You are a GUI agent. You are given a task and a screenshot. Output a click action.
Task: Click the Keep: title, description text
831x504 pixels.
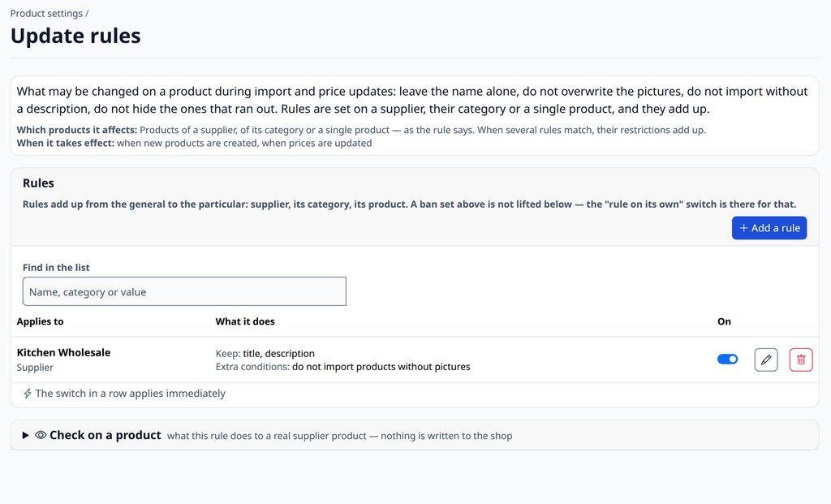click(x=265, y=354)
